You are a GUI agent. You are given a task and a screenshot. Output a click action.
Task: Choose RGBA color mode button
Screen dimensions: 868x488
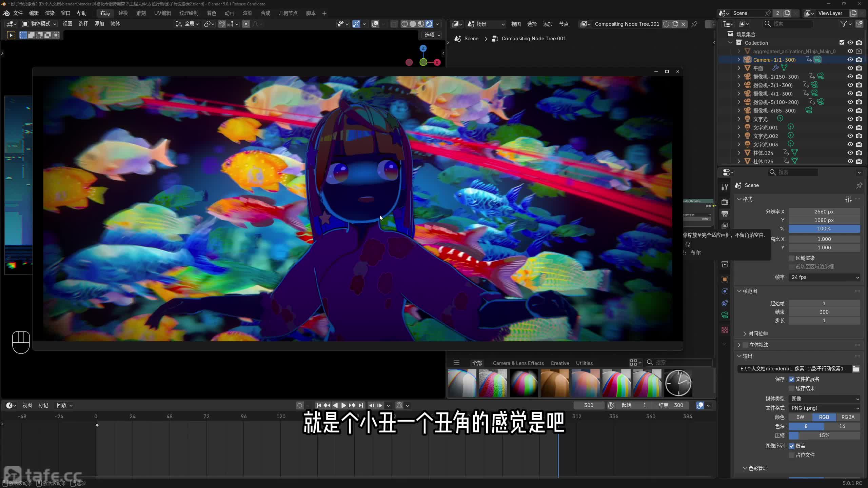(x=848, y=417)
